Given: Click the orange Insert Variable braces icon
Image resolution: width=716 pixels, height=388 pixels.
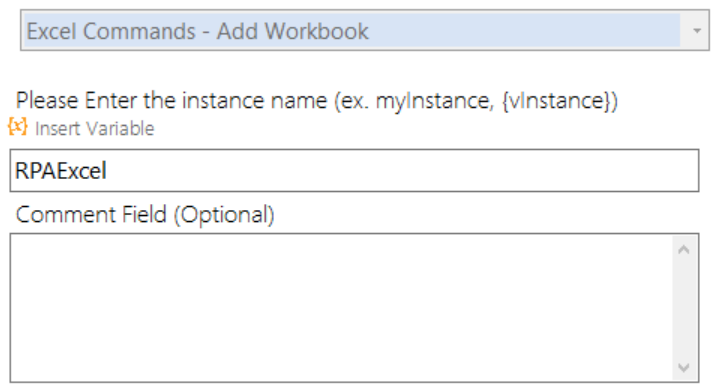Looking at the screenshot, I should pyautogui.click(x=18, y=127).
